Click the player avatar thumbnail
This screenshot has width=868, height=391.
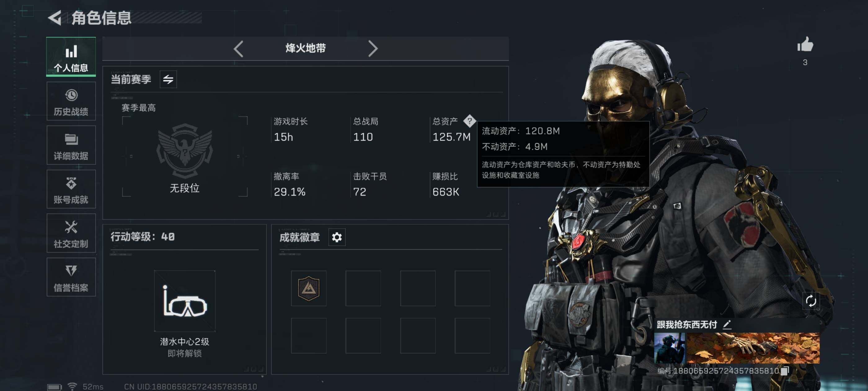pyautogui.click(x=669, y=348)
